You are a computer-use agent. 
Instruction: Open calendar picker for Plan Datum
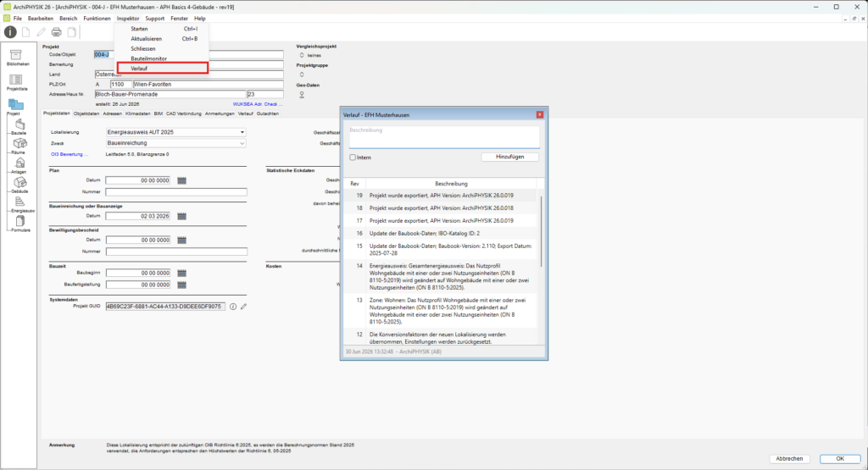(181, 180)
